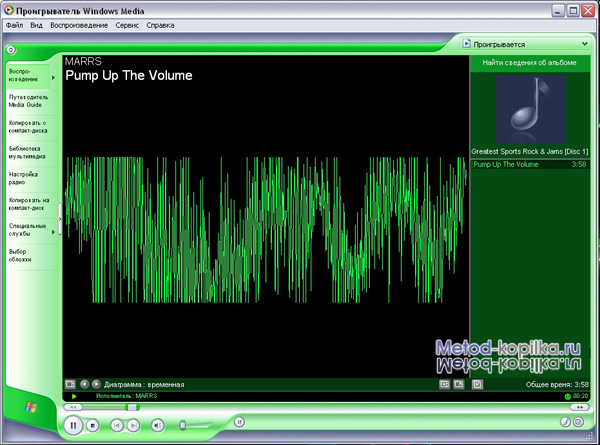Switch to next visualization
Screen dimensions: 600x445
(x=96, y=383)
